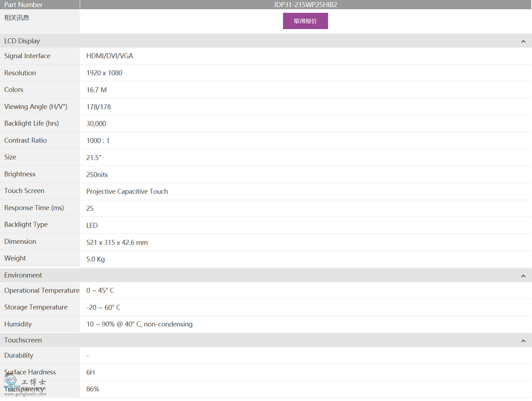Select the Environment section header title
The image size is (532, 401).
pyautogui.click(x=23, y=275)
